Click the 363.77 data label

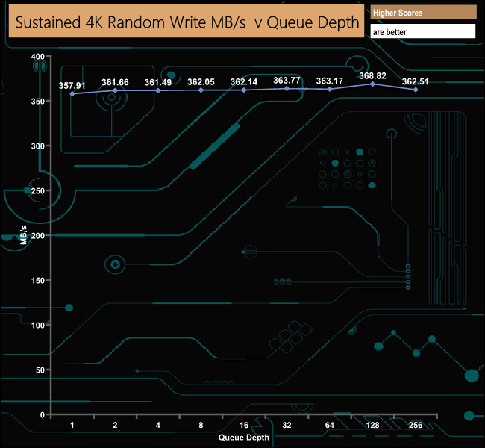pyautogui.click(x=287, y=80)
